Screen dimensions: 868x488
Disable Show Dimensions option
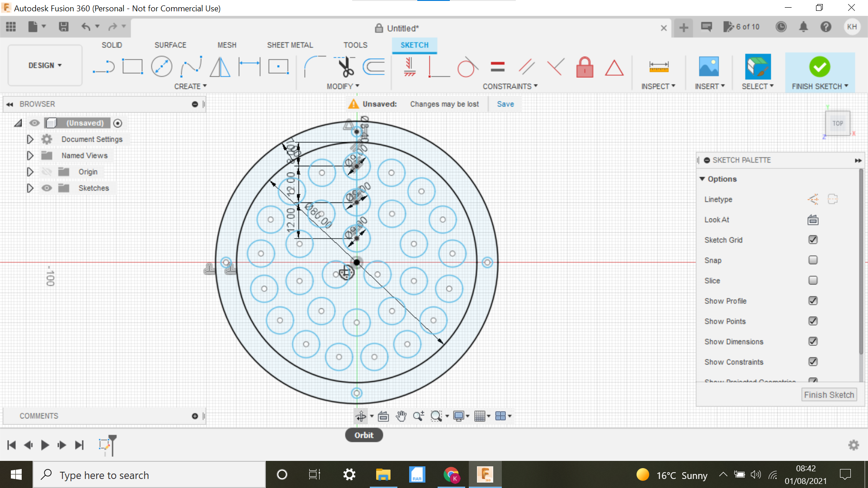(813, 341)
